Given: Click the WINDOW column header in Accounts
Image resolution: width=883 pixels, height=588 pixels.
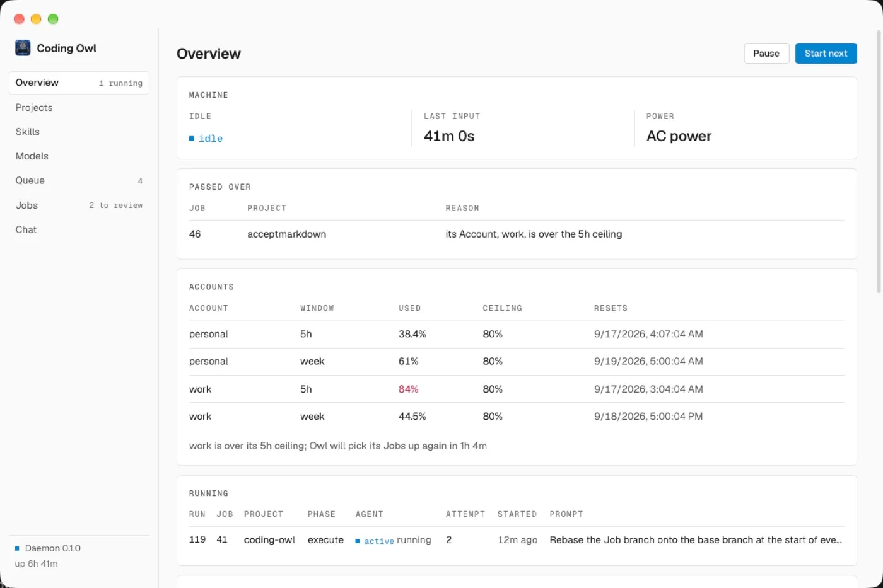Looking at the screenshot, I should [317, 308].
